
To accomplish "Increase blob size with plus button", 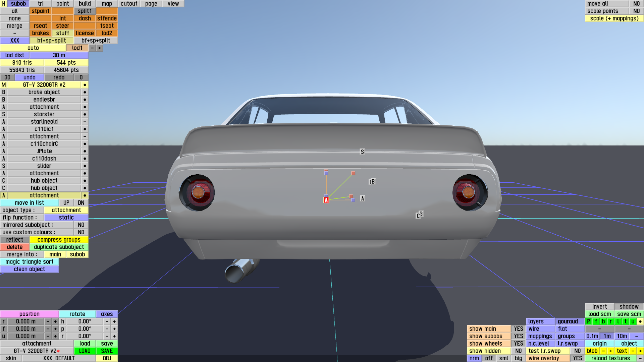I will click(610, 351).
